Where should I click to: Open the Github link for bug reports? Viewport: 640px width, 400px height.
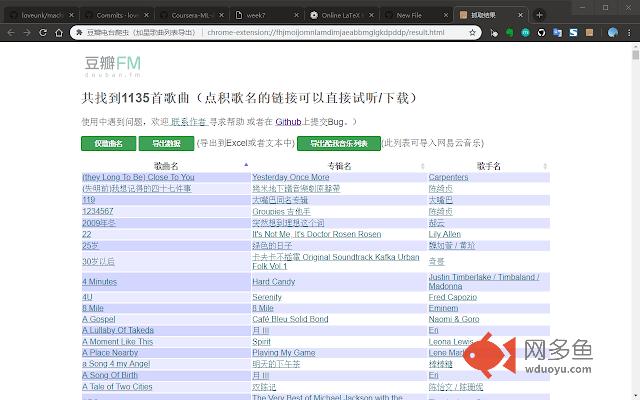pyautogui.click(x=288, y=122)
